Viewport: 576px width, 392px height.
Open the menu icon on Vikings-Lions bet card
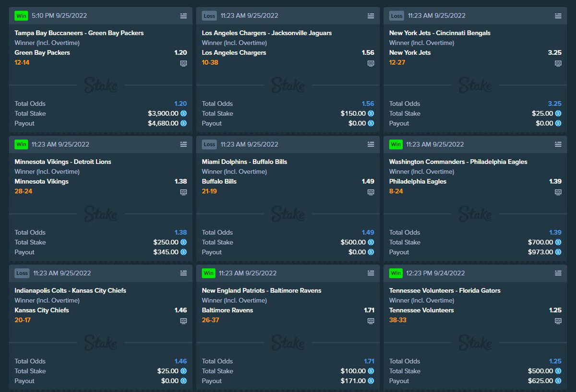[x=183, y=144]
